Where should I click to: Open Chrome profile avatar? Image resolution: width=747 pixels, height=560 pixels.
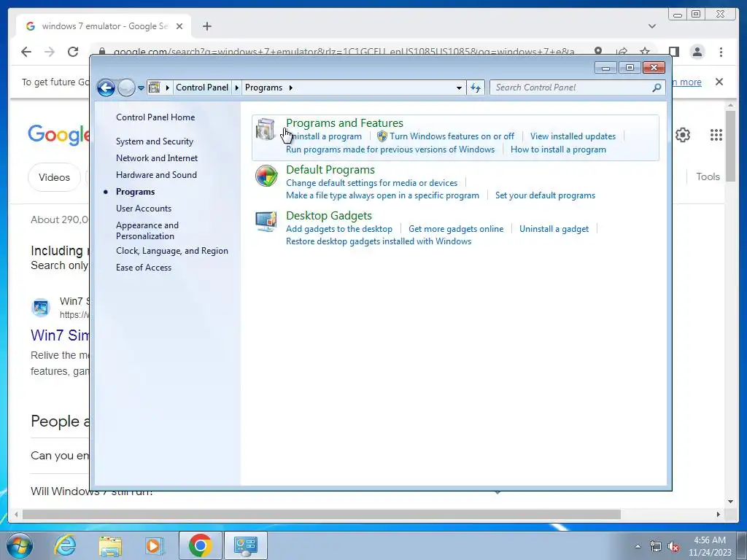(697, 52)
